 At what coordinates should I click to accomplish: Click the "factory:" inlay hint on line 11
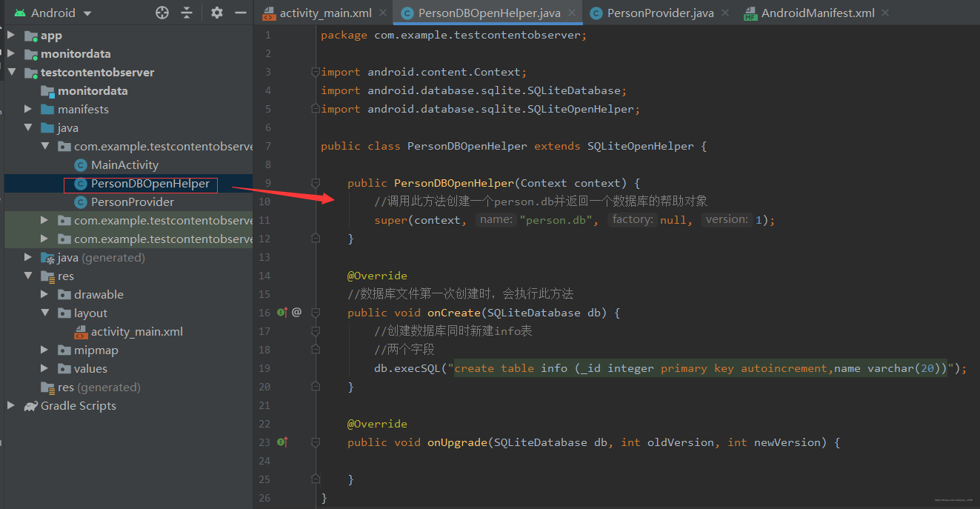click(633, 219)
